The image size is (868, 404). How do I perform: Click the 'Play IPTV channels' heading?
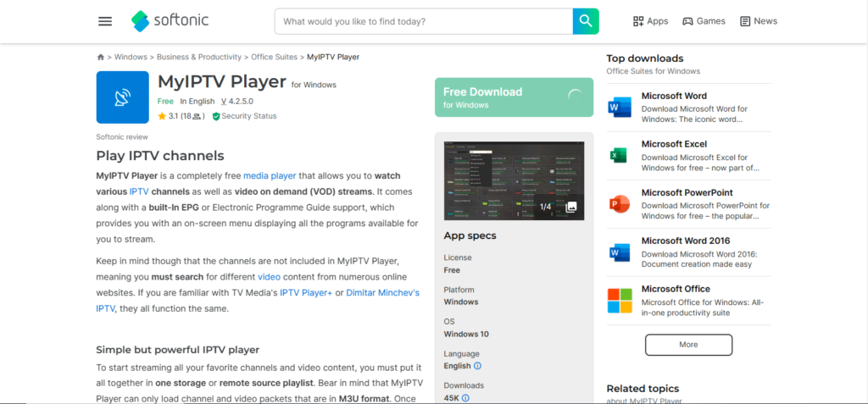click(160, 156)
